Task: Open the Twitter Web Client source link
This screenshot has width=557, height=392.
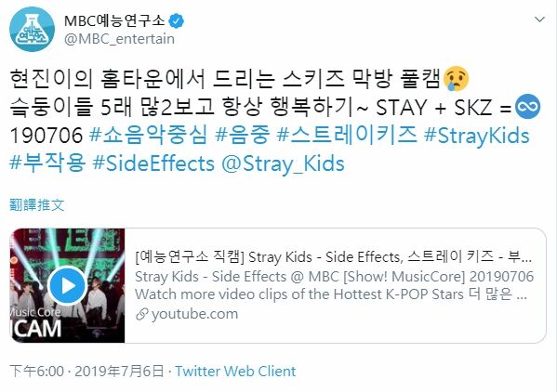Action: (235, 371)
